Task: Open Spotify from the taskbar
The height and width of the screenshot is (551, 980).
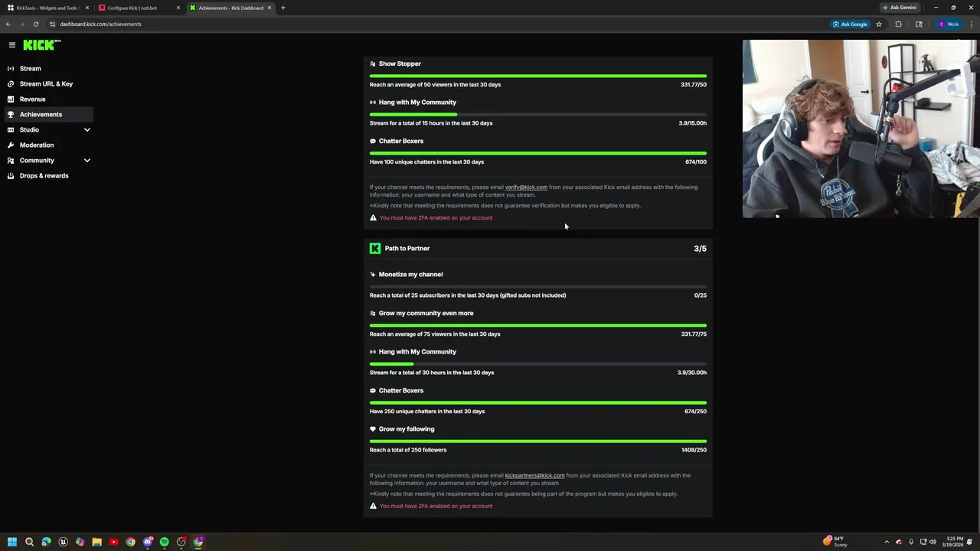Action: click(164, 542)
